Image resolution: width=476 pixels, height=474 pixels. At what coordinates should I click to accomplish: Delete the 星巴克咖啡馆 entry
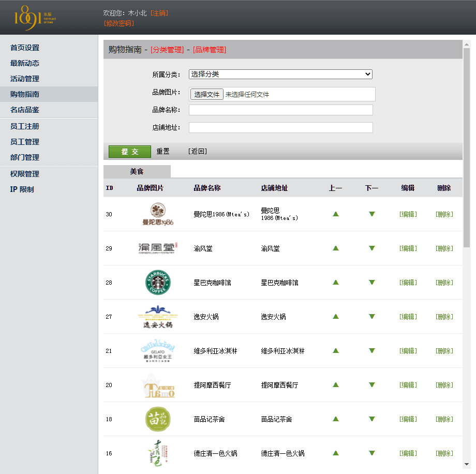pyautogui.click(x=444, y=283)
